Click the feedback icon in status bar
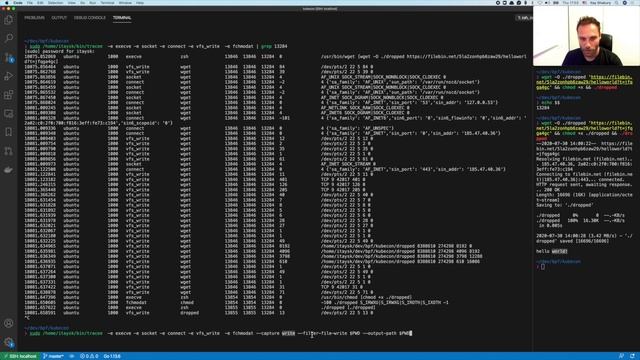The height and width of the screenshot is (360, 640). 621,356
